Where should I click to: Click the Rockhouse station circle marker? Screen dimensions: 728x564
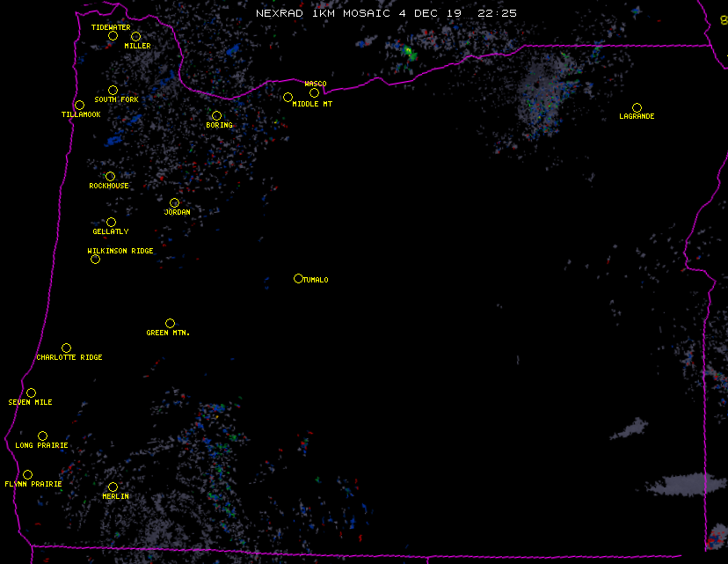click(110, 176)
